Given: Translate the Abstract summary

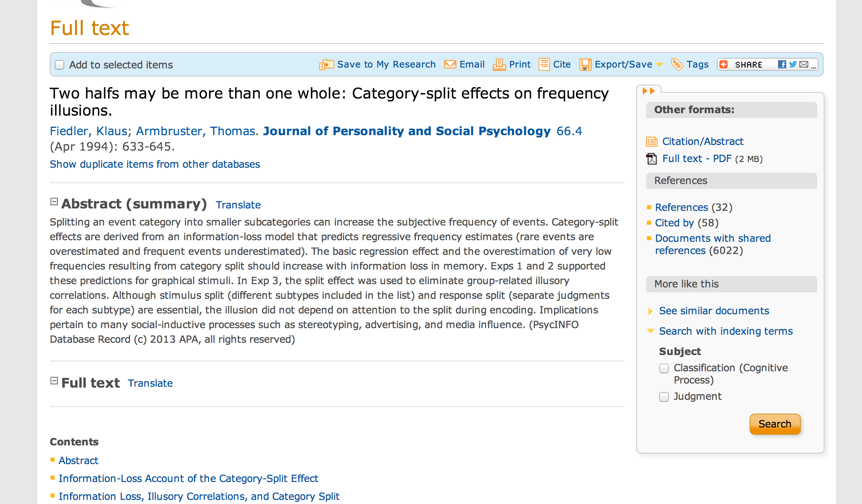Looking at the screenshot, I should pyautogui.click(x=238, y=205).
